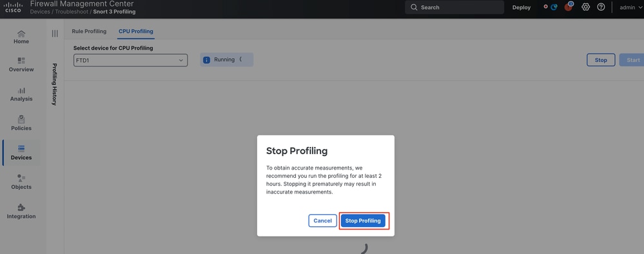Viewport: 644px width, 254px height.
Task: Click the Start button
Action: pyautogui.click(x=633, y=60)
